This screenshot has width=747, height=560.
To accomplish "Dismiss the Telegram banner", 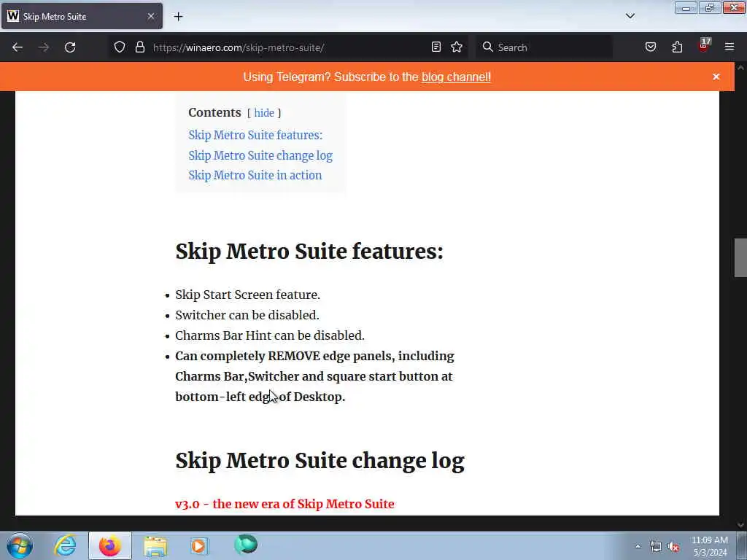I will click(x=716, y=77).
